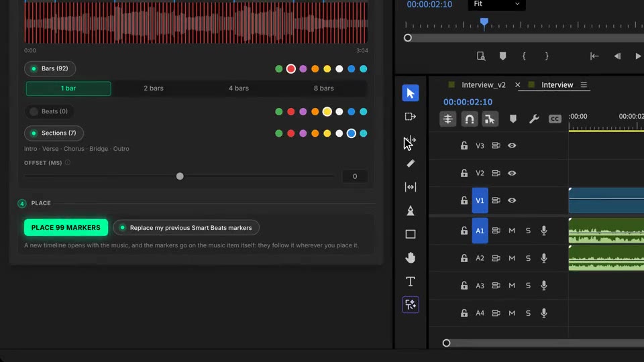The width and height of the screenshot is (644, 362).
Task: Pick blue color for Sections markers
Action: (x=351, y=133)
